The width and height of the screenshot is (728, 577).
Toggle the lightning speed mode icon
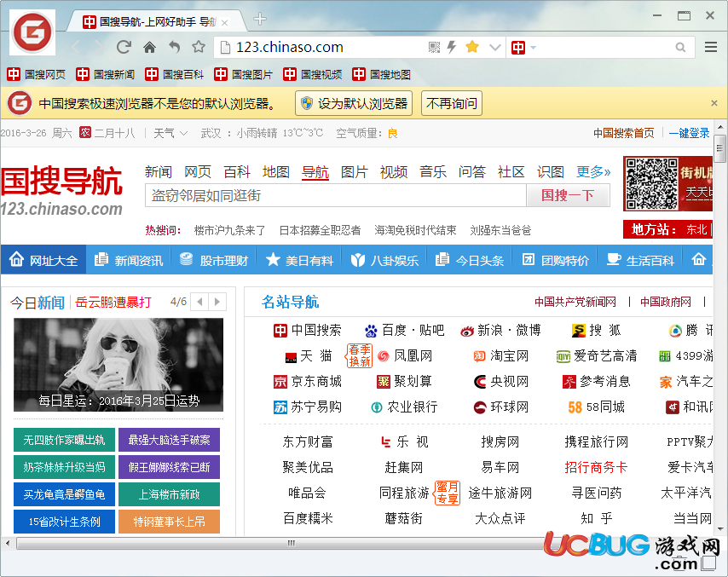[451, 47]
